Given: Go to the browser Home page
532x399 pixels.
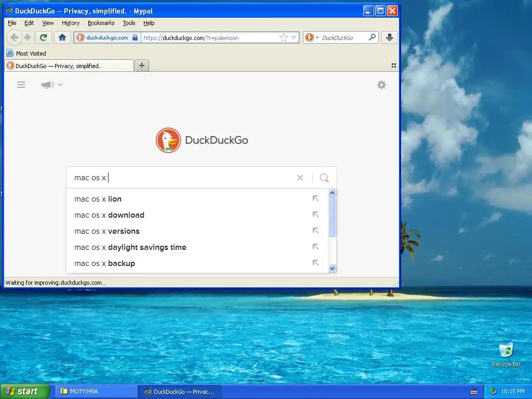Looking at the screenshot, I should 62,37.
